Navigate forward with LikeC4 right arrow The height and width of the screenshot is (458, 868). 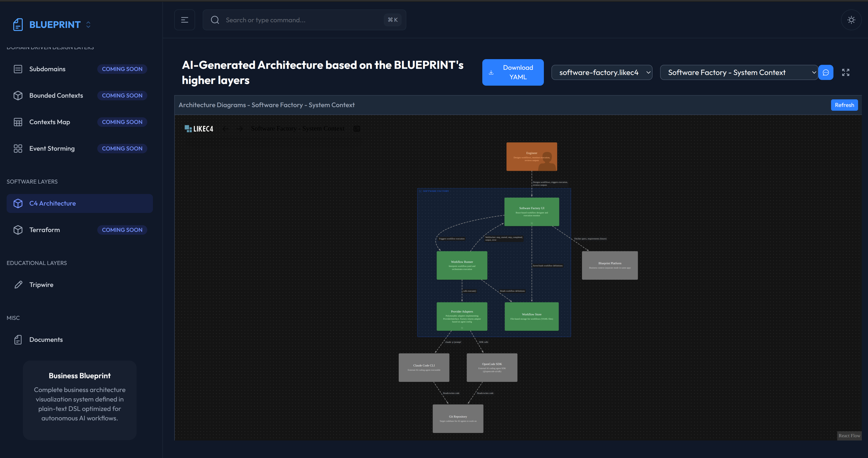[240, 129]
